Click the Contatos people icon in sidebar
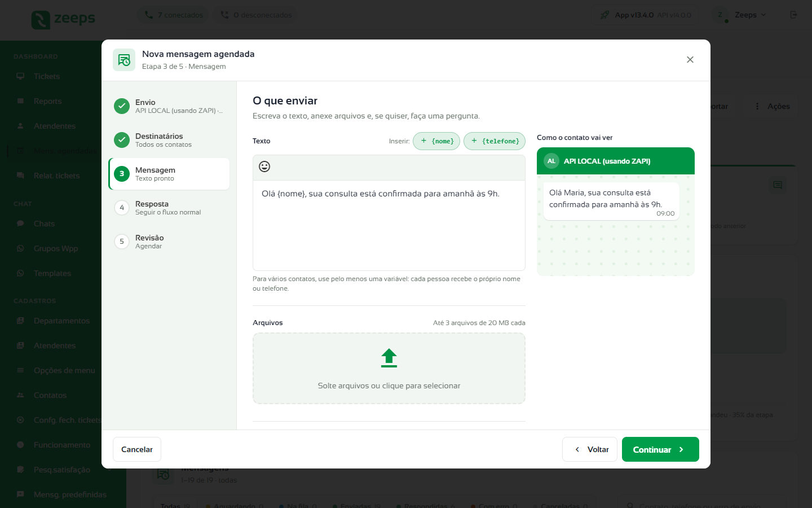 coord(20,395)
